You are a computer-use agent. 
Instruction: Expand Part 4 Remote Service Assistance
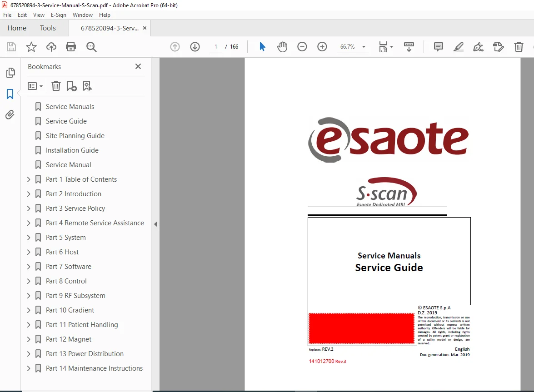(29, 223)
